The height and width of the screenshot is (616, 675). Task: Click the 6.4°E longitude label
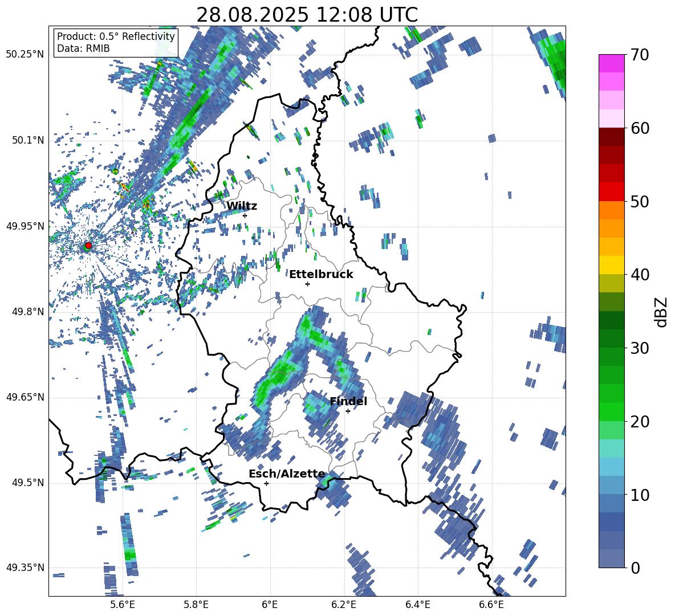(x=417, y=605)
